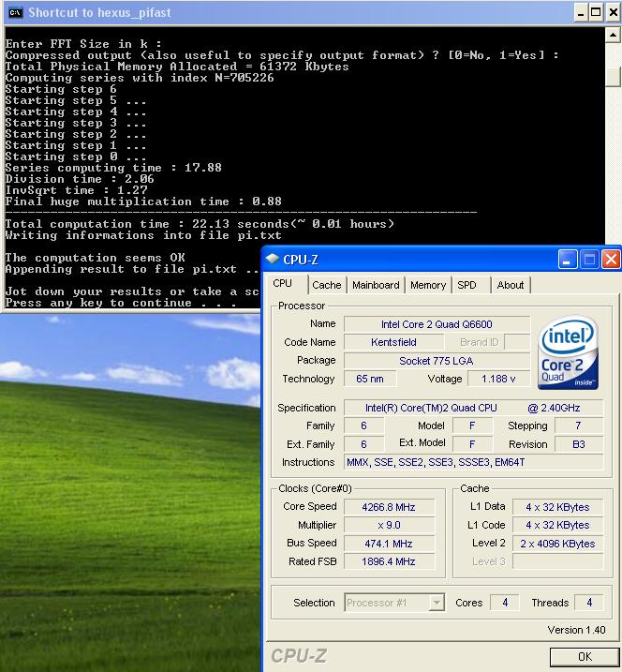
Task: Click the Threads count value field
Action: click(589, 603)
